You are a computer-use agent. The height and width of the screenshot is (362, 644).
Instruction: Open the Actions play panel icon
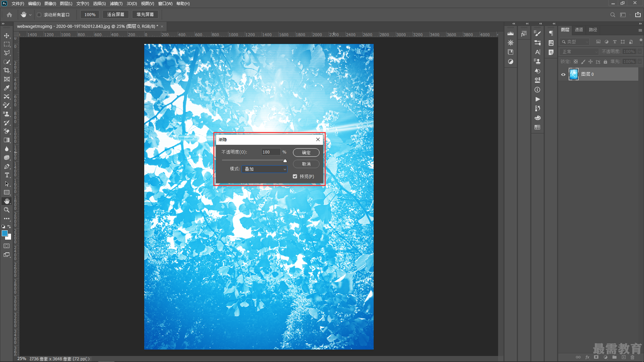(537, 99)
